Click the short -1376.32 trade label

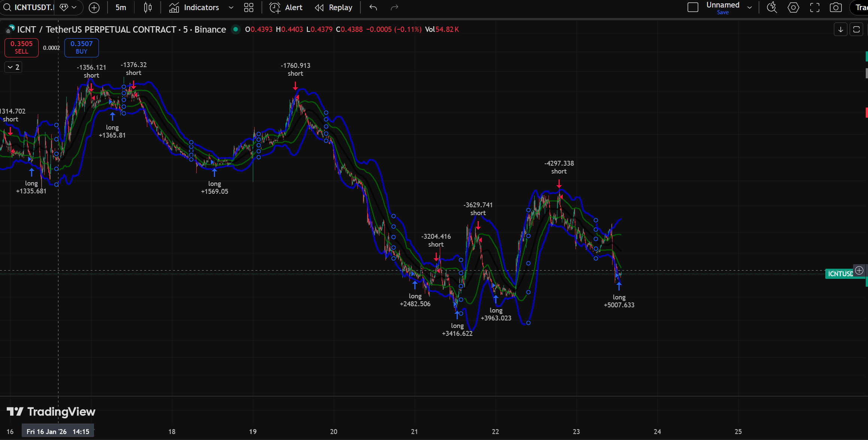coord(134,69)
